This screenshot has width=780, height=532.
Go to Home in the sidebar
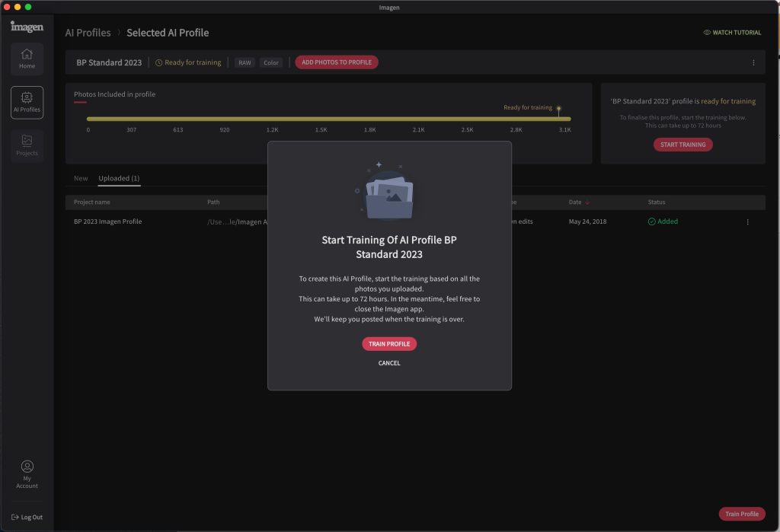point(27,59)
